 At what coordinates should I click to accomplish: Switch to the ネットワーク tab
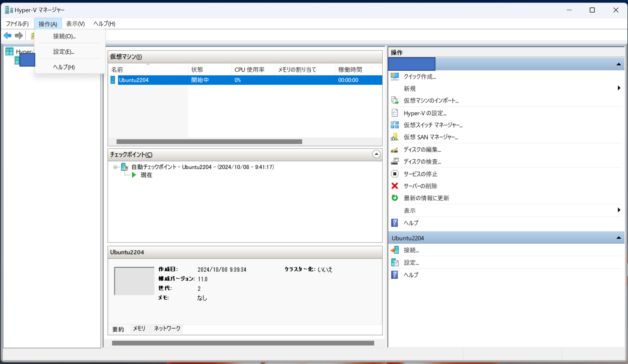click(167, 328)
